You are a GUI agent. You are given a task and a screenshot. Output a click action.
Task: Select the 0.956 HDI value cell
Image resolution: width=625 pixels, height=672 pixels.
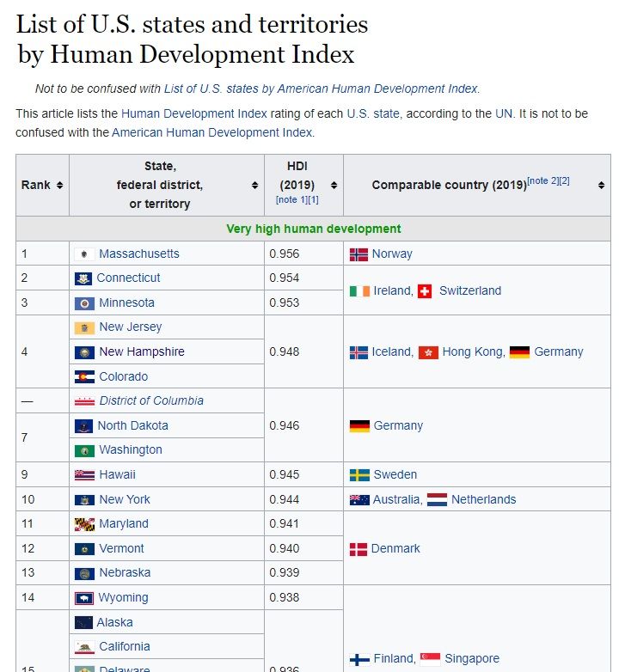(x=303, y=254)
